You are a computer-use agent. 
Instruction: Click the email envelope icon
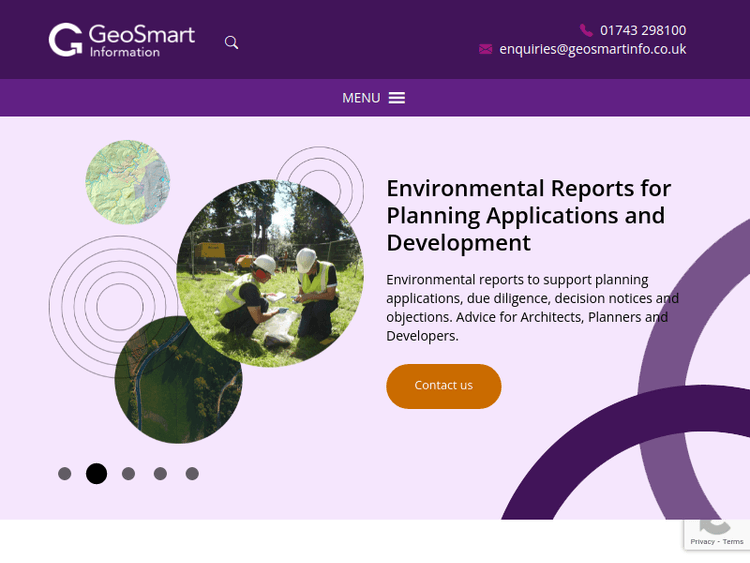486,49
